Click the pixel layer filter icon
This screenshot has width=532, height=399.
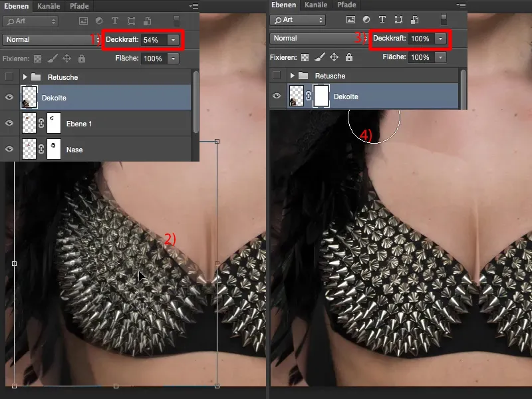pyautogui.click(x=84, y=21)
